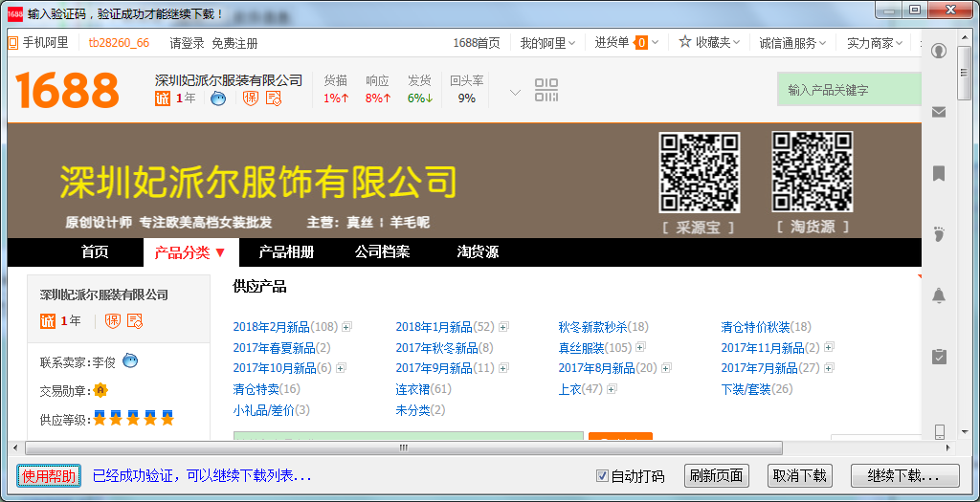The height and width of the screenshot is (502, 980).
Task: Open the clipboard checklist sidebar icon
Action: coord(939,357)
